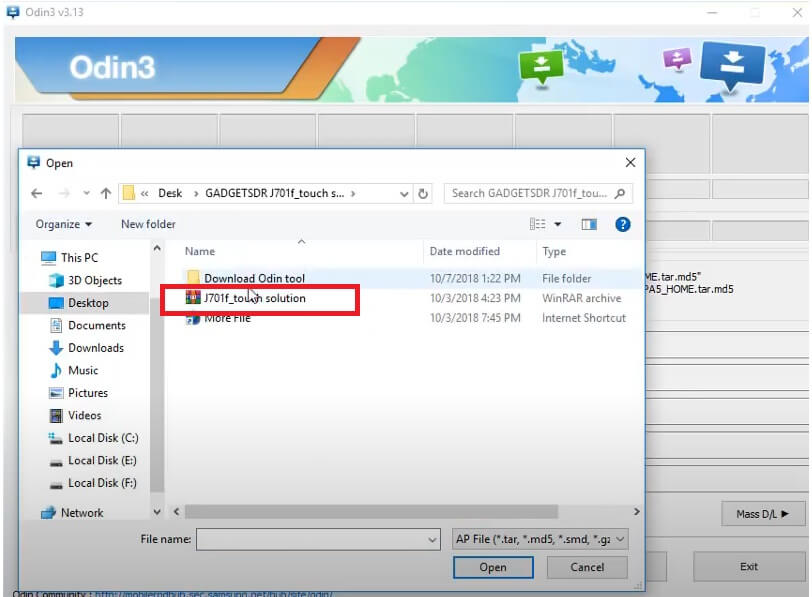Sort files by Name column header
The width and height of the screenshot is (812, 597).
pos(200,251)
